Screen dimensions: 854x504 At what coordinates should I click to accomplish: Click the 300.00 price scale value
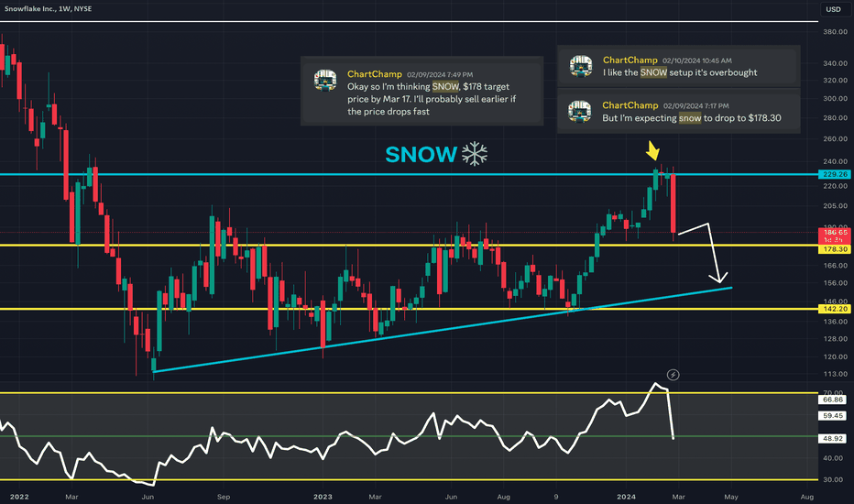point(835,99)
